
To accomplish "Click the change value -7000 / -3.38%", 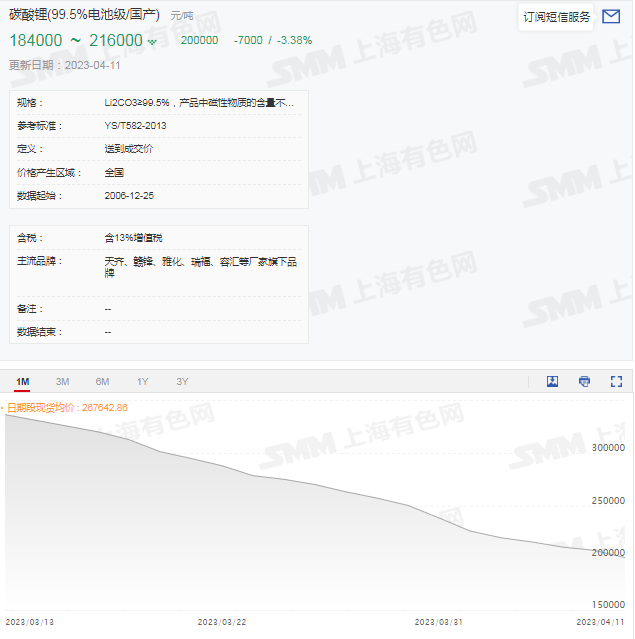I will (x=273, y=40).
